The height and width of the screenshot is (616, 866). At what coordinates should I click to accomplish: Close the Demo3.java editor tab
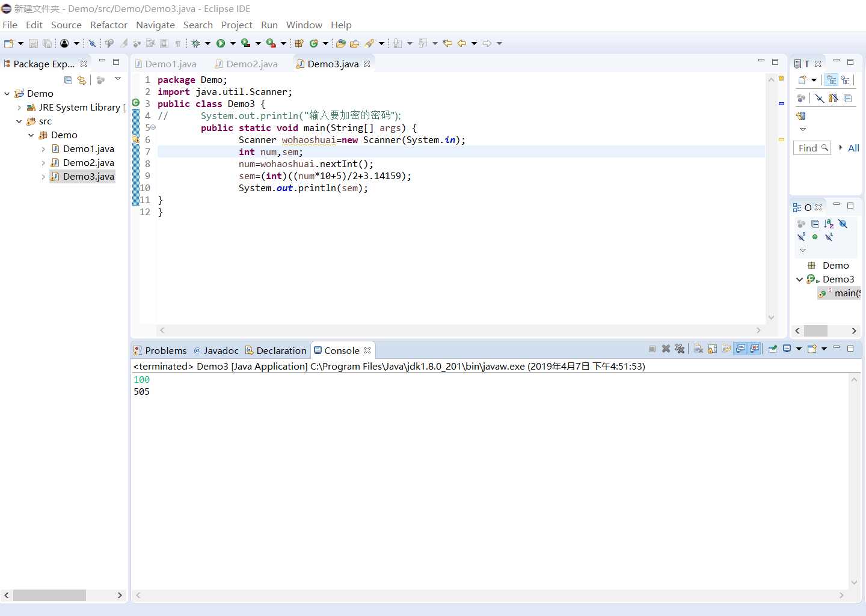point(367,64)
